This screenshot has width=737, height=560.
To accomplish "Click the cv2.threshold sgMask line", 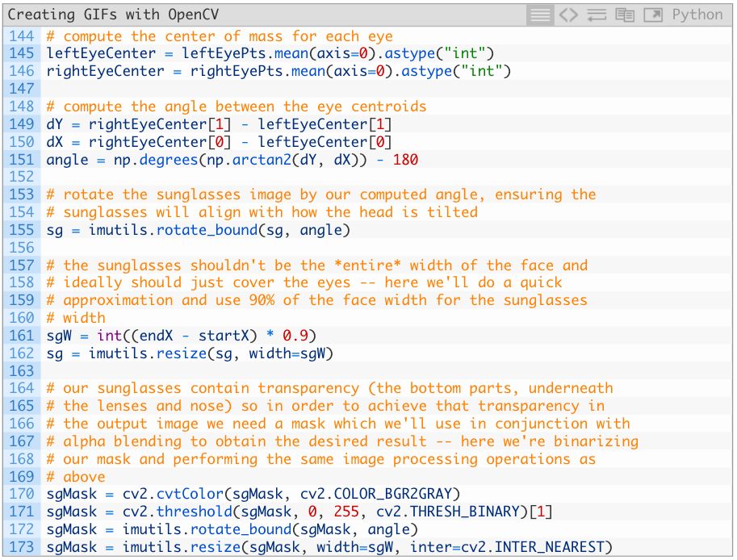I will (299, 512).
